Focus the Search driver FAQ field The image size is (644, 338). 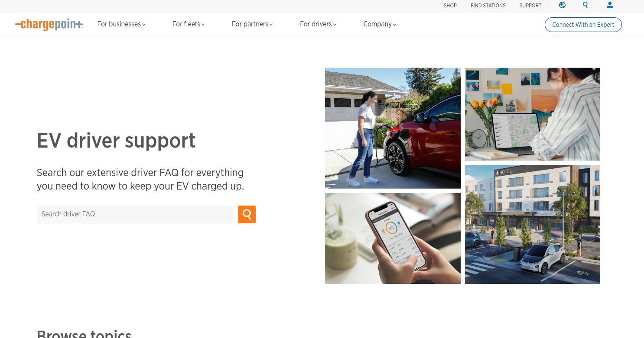click(x=136, y=214)
